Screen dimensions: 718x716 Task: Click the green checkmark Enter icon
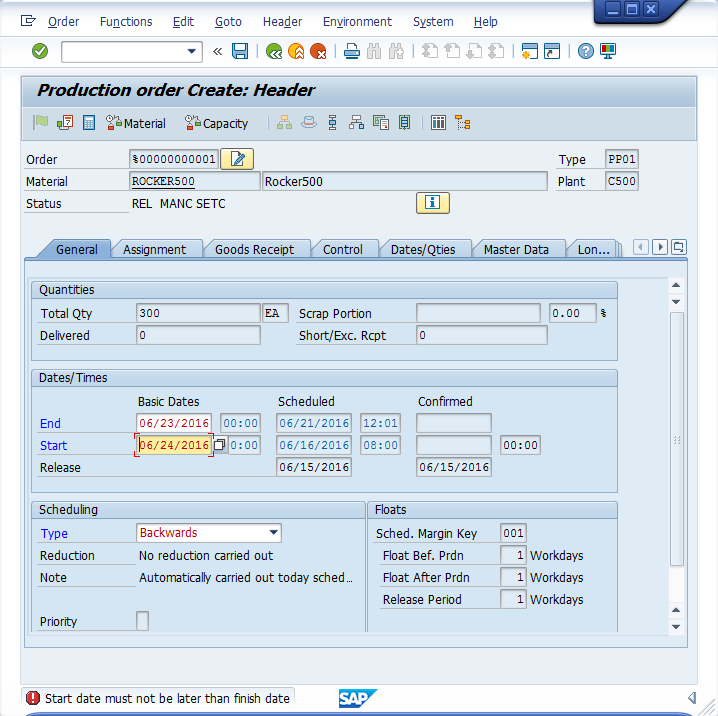pos(40,51)
